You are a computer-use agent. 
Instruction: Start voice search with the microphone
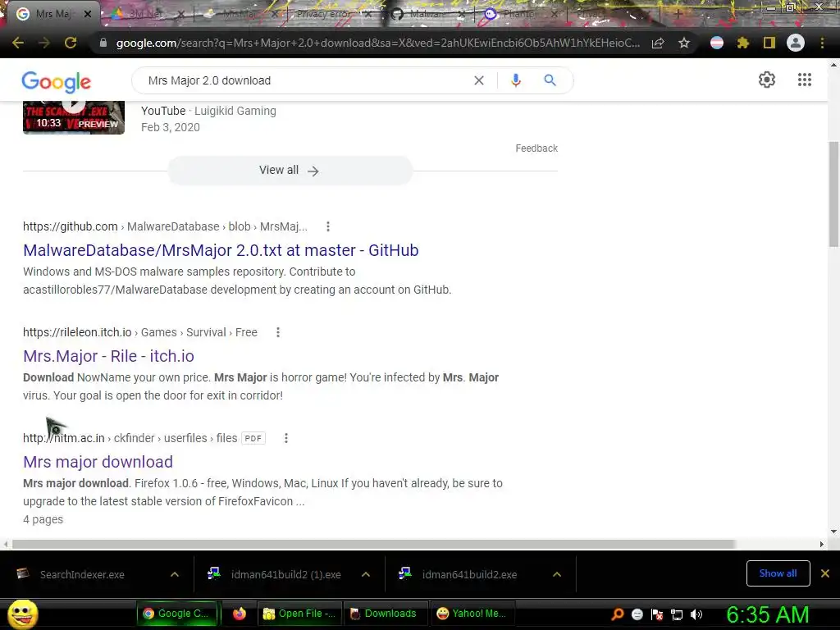click(x=516, y=80)
